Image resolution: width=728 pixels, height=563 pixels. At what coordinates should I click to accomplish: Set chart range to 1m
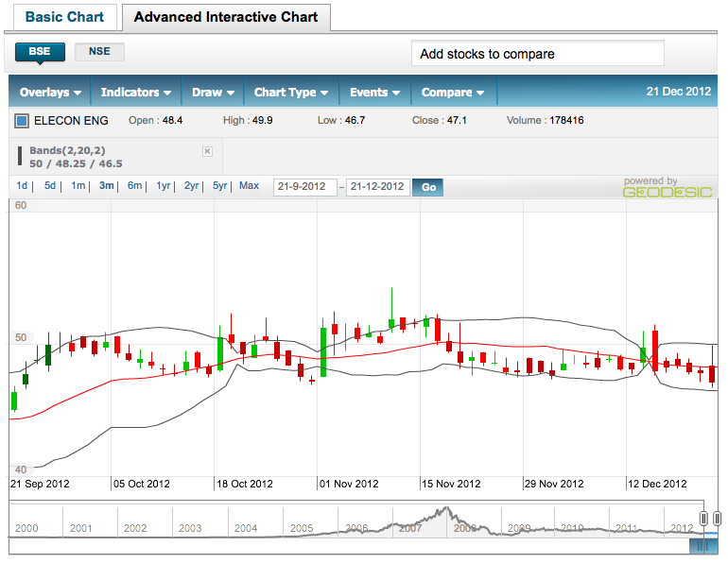tap(78, 185)
